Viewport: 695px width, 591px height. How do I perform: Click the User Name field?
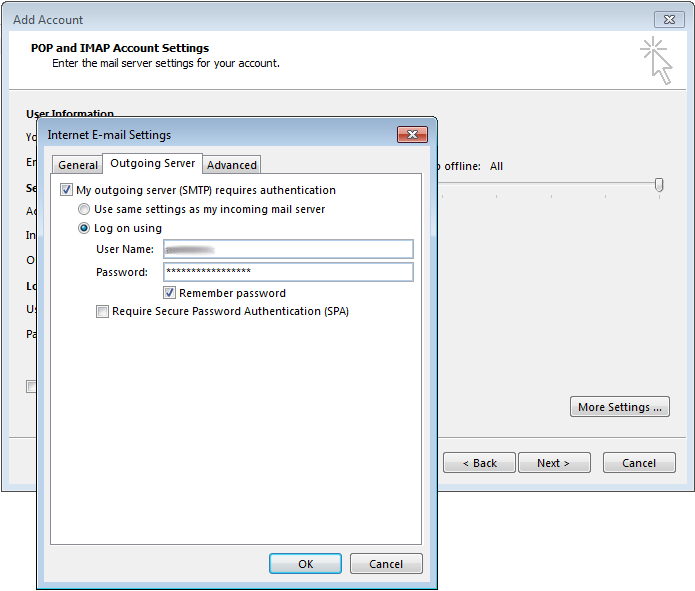tap(288, 249)
